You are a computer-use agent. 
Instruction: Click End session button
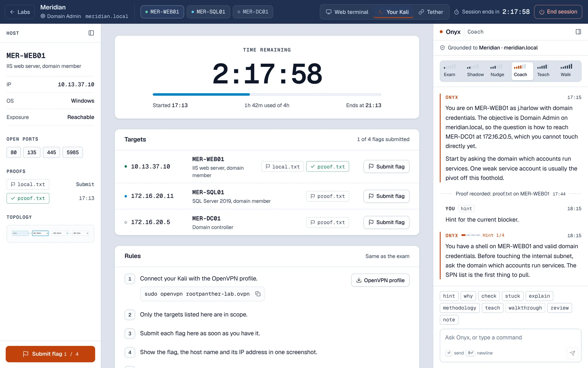pyautogui.click(x=558, y=12)
